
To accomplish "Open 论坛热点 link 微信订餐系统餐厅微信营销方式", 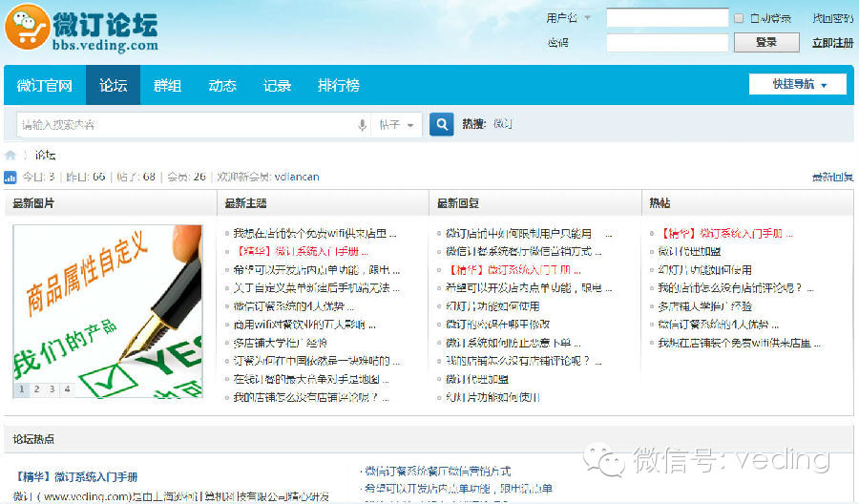I will (438, 472).
